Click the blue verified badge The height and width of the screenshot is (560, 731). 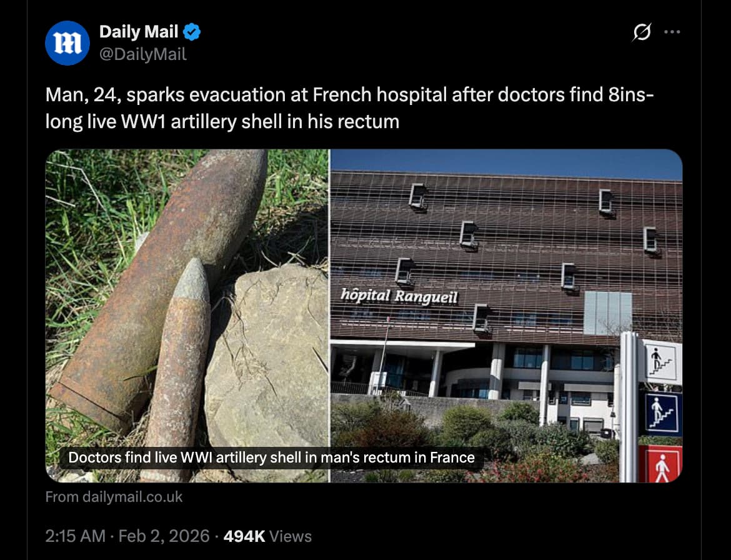coord(192,32)
